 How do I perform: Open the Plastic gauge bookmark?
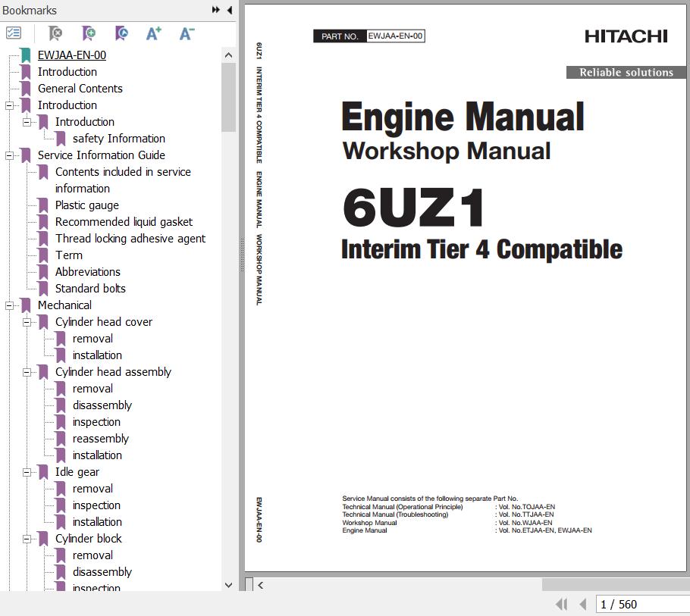coord(86,205)
